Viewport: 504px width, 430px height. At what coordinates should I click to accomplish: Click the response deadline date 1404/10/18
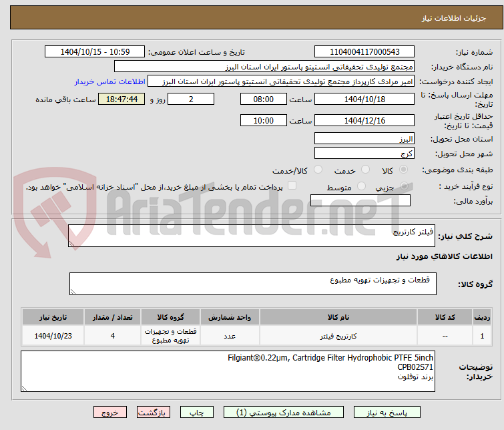click(364, 99)
